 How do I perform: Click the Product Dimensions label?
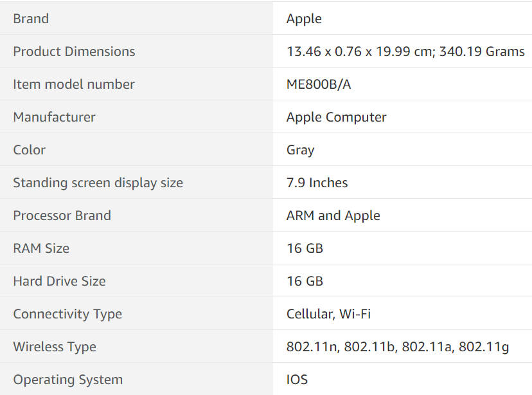point(74,51)
